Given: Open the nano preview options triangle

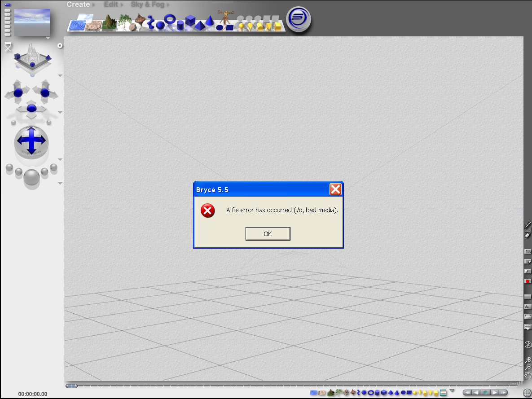Looking at the screenshot, I should (48, 38).
